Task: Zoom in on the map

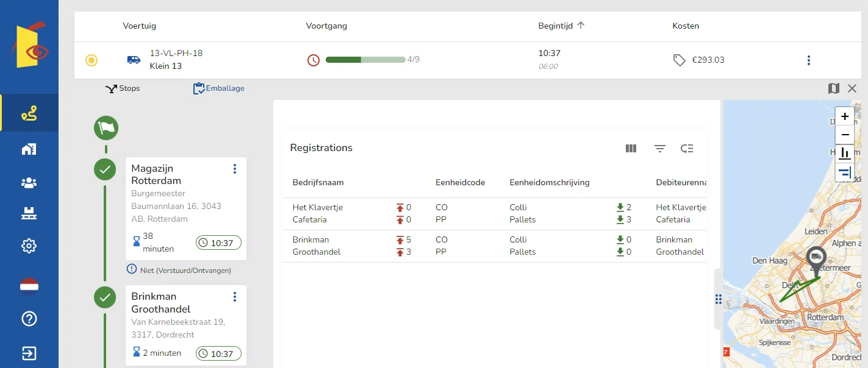Action: click(x=845, y=116)
